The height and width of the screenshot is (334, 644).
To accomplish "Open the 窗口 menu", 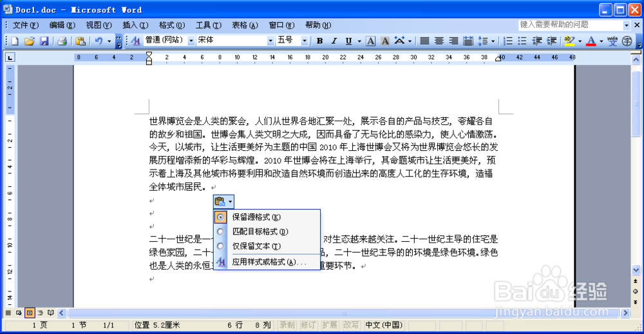I will click(282, 25).
